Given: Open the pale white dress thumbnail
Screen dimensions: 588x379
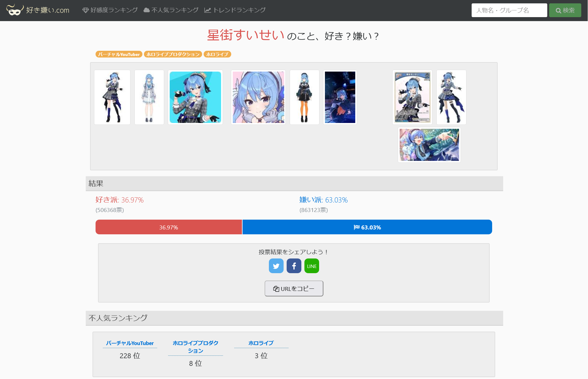Looking at the screenshot, I should click(149, 97).
